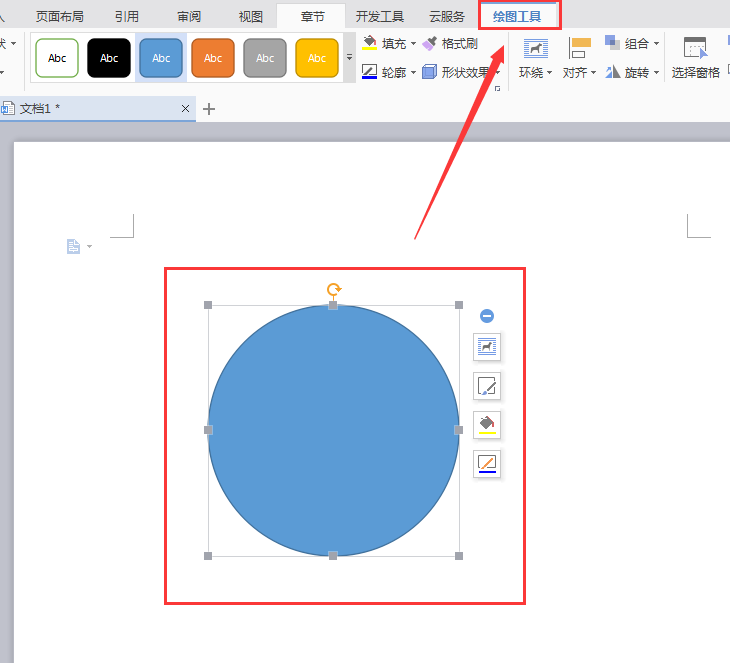Click floating shape outline icon

coord(487,464)
